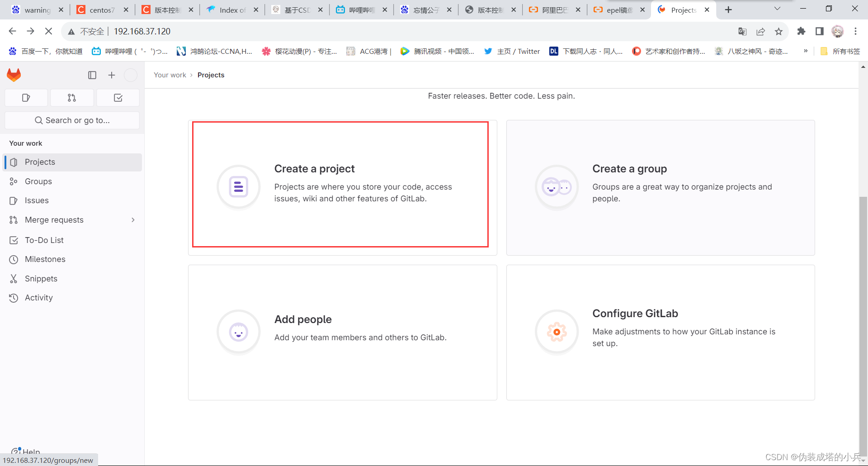Viewport: 868px width, 466px height.
Task: Close the Projects tab
Action: pyautogui.click(x=707, y=10)
